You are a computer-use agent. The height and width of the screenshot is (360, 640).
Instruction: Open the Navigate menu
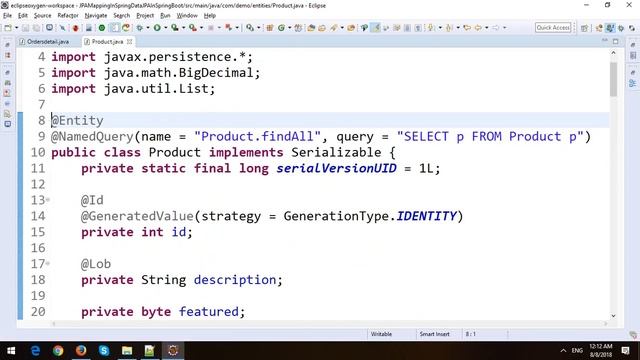[96, 16]
